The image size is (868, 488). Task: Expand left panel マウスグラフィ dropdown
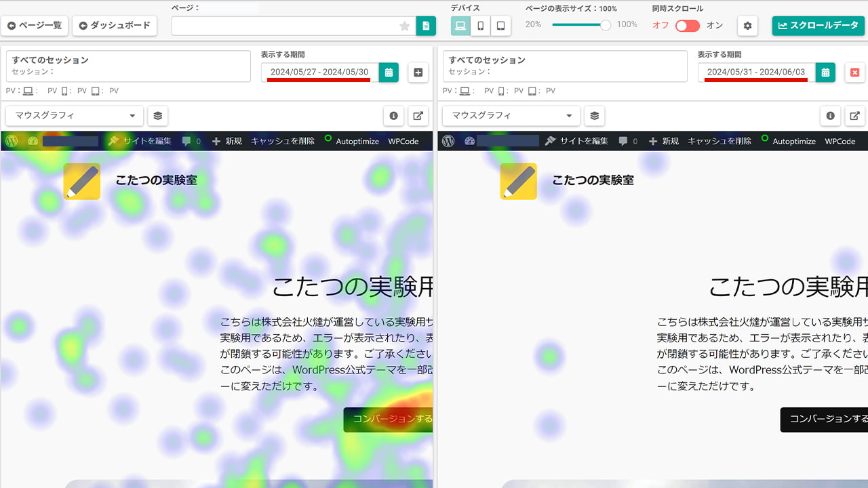click(75, 116)
